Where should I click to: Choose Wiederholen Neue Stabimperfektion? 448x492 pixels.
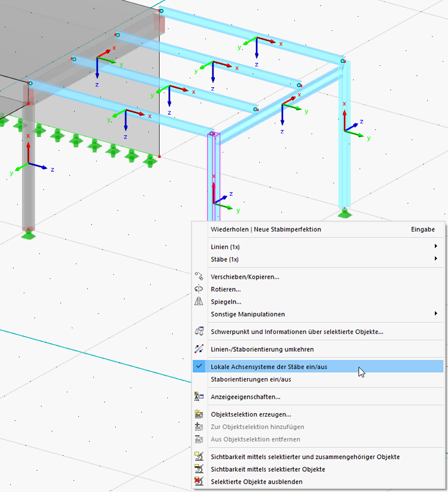pos(265,229)
